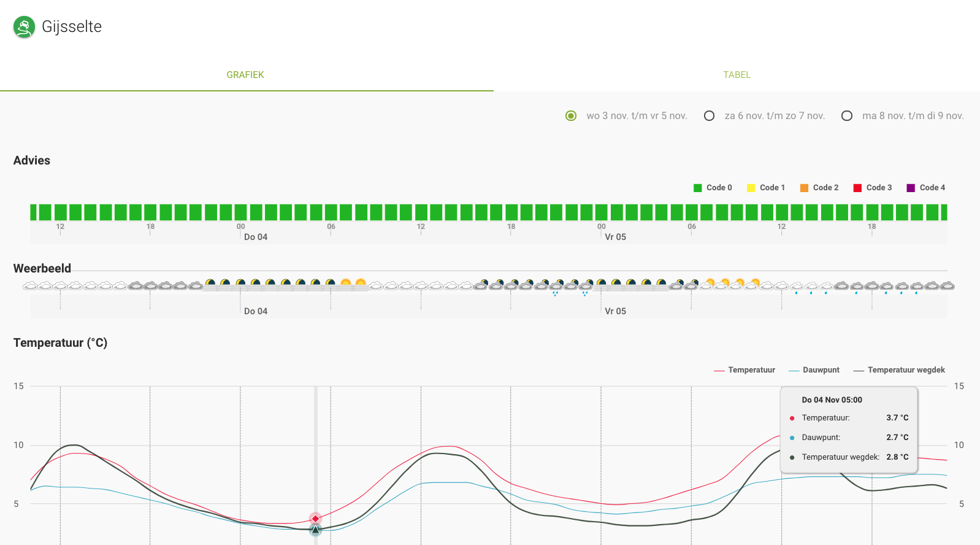Toggle the Temperatuur wegdek series in legend
This screenshot has width=980, height=545.
pos(899,370)
